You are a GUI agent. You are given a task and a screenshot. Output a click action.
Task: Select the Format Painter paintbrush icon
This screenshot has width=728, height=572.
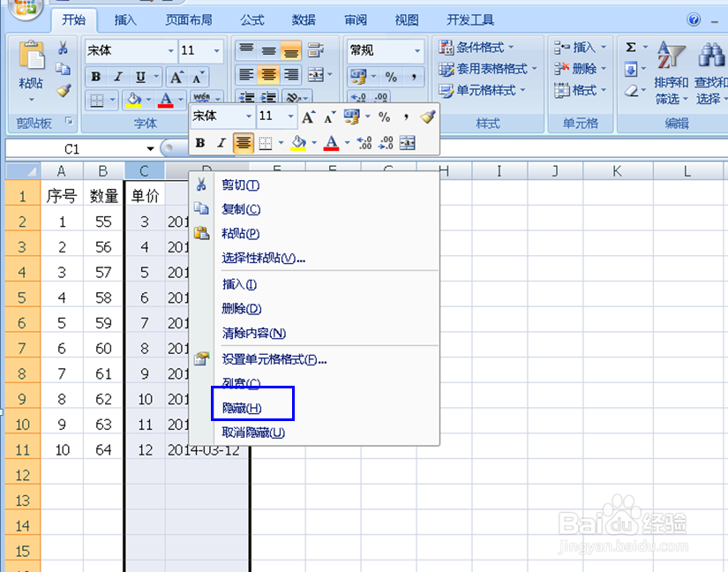coord(64,90)
